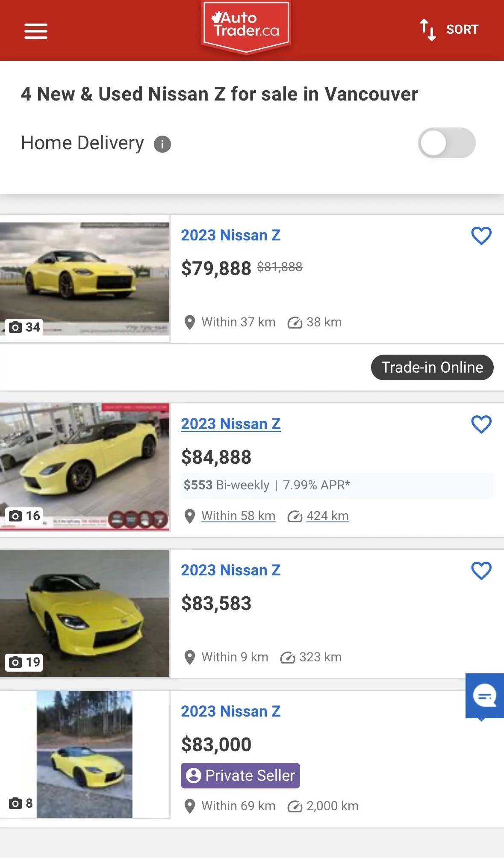Click the Trade-in Online button

432,367
